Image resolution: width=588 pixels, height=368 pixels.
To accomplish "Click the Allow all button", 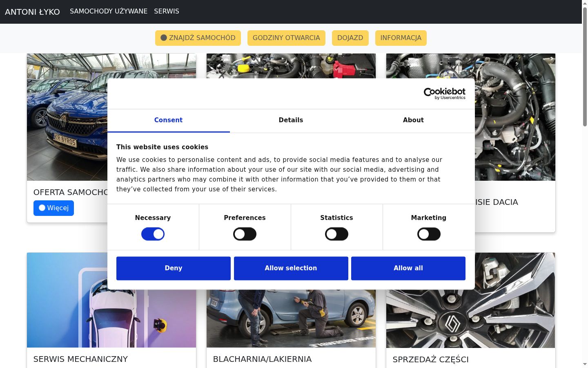I will (408, 268).
